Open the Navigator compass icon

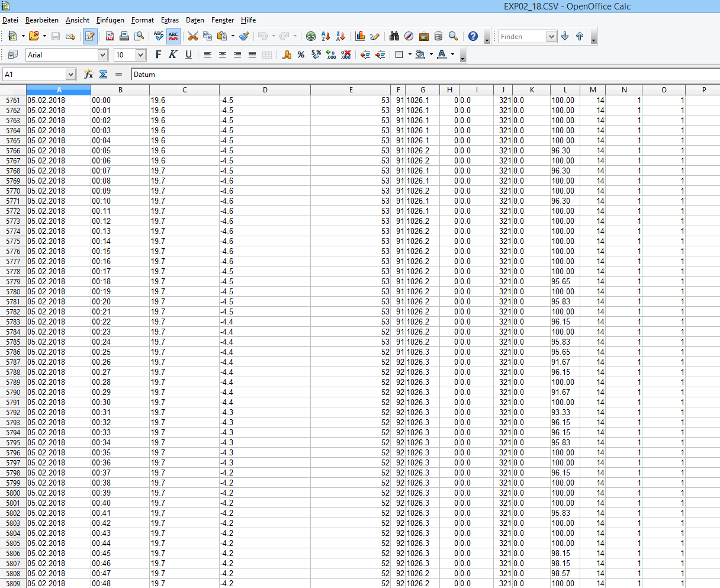click(409, 36)
